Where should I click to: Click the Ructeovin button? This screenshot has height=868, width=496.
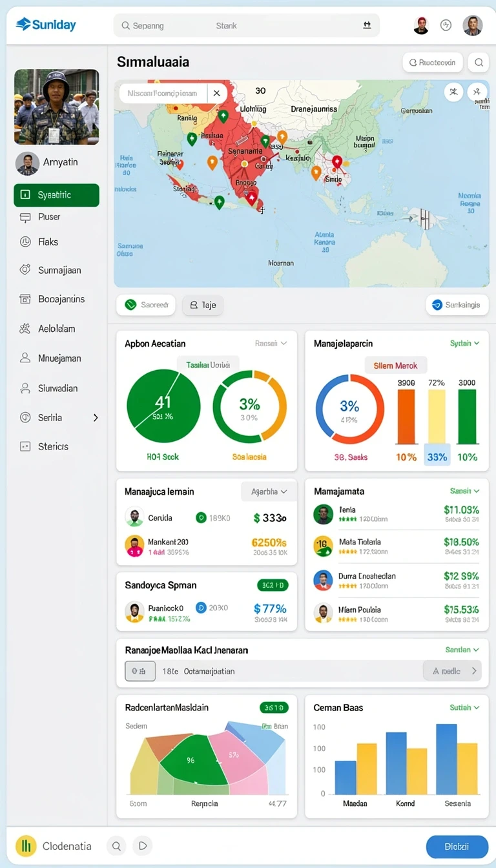tap(432, 63)
